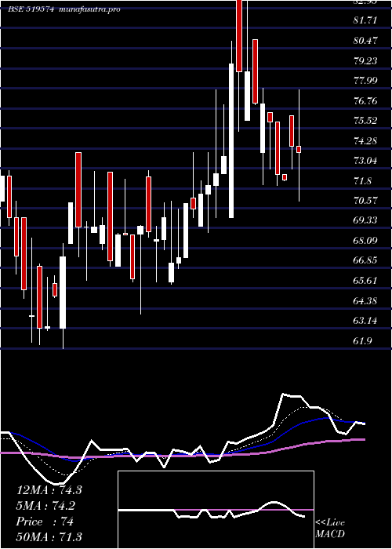Click the 69.33 price axis label
Viewport: 392px width, 549px height.
pos(365,220)
